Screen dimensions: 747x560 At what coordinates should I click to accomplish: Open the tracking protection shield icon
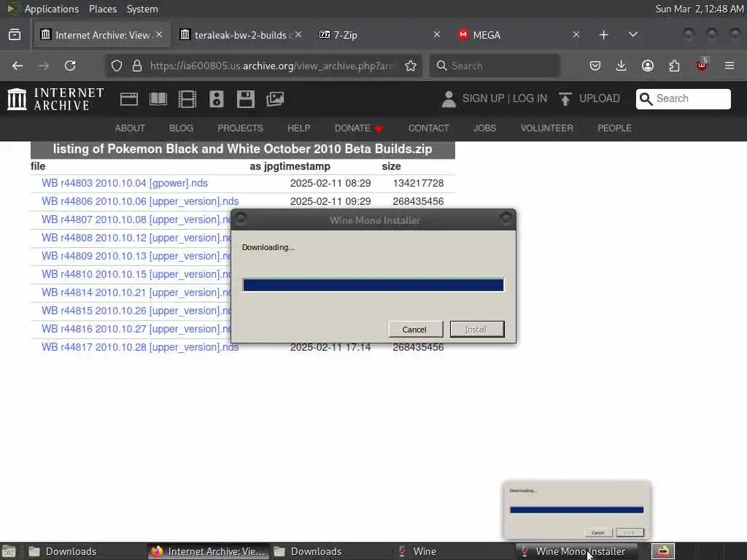(117, 66)
